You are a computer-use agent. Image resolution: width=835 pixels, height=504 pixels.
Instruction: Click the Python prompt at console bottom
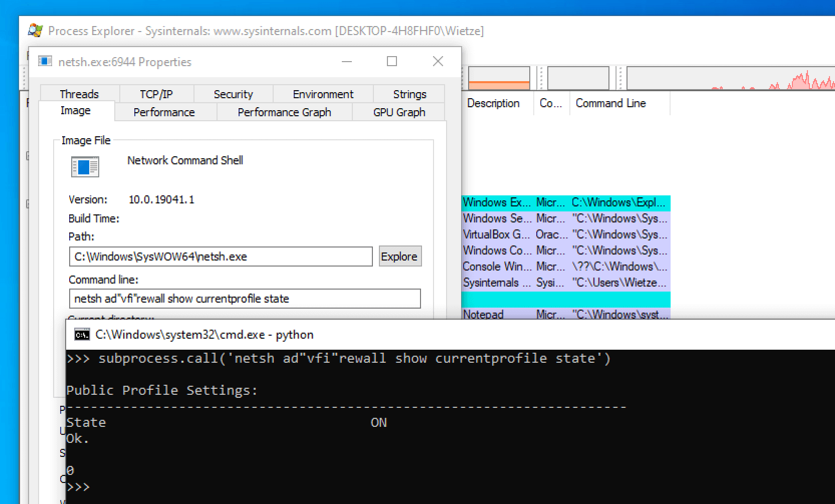(x=78, y=486)
